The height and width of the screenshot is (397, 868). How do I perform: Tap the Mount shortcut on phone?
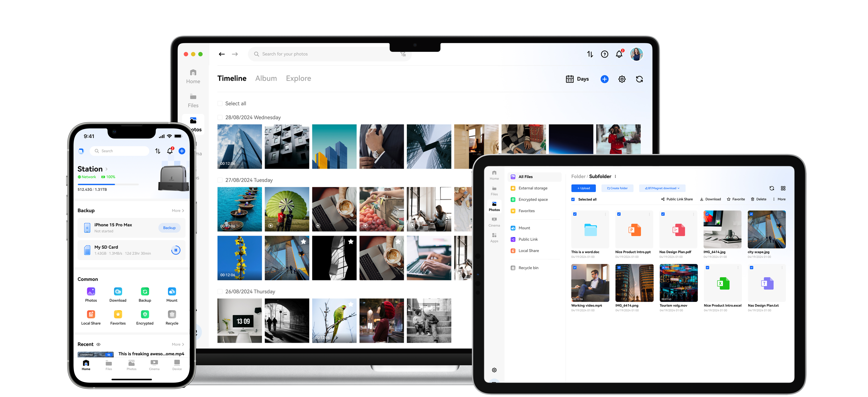coord(172,295)
